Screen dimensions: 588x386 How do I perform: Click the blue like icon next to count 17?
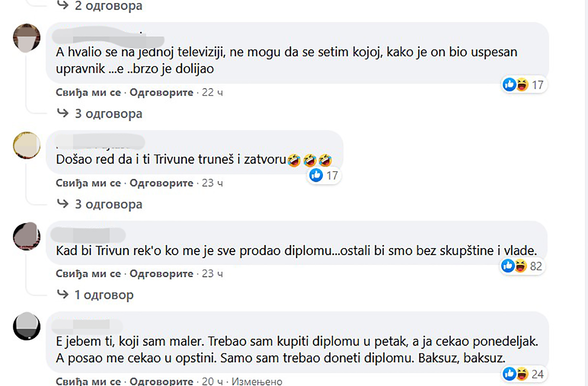(x=316, y=175)
